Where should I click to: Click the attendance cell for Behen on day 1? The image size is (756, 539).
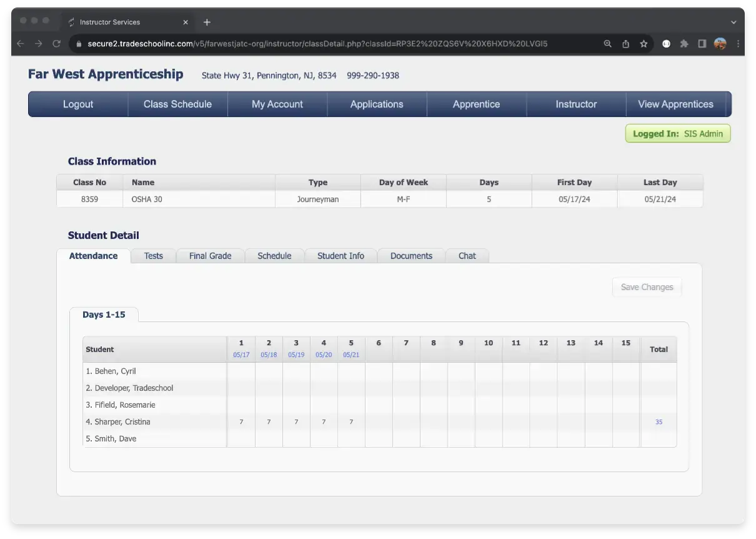click(x=241, y=371)
